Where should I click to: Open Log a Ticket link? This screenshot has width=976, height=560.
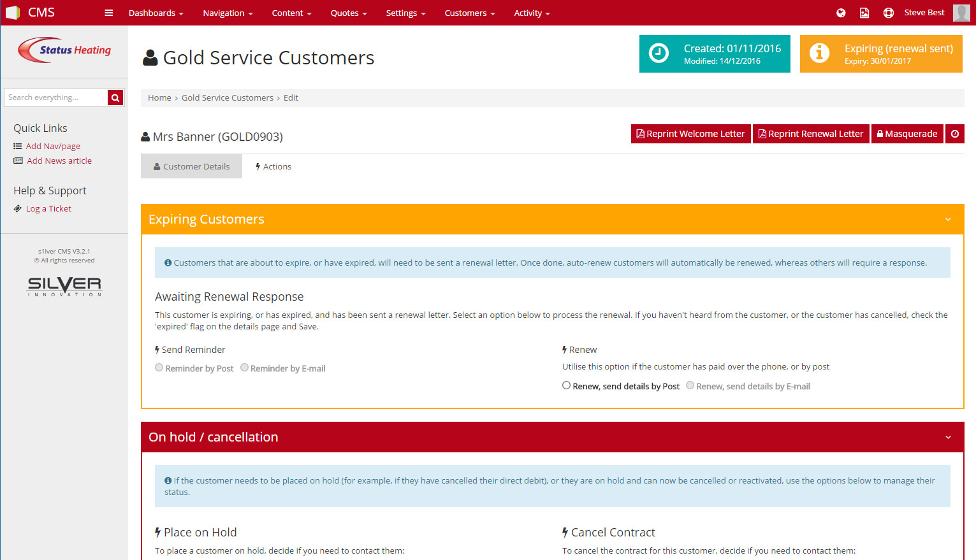[x=48, y=209]
